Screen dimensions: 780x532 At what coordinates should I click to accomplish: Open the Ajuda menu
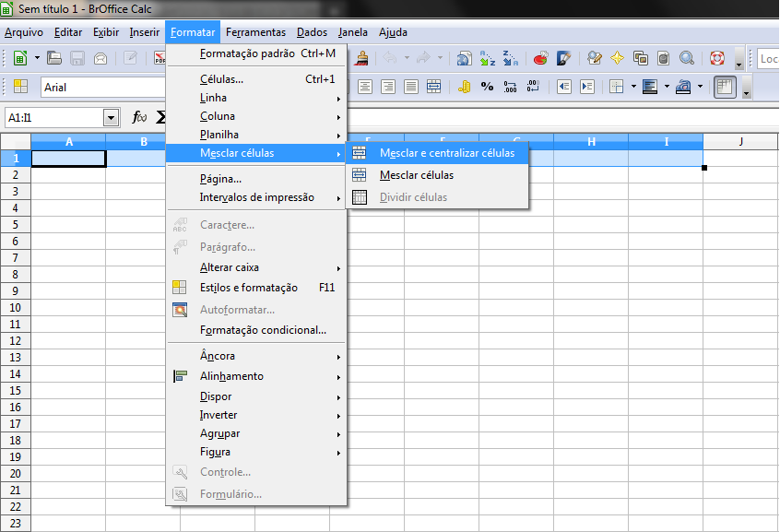pos(393,32)
